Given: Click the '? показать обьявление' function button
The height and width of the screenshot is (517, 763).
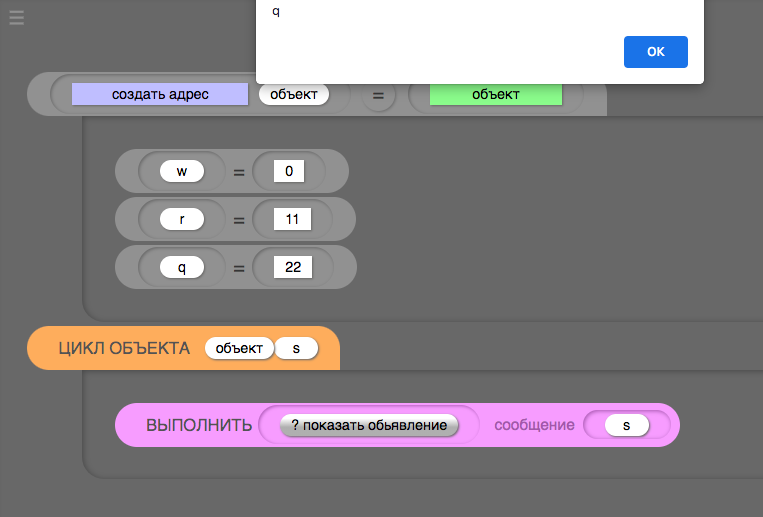Looking at the screenshot, I should pos(369,425).
